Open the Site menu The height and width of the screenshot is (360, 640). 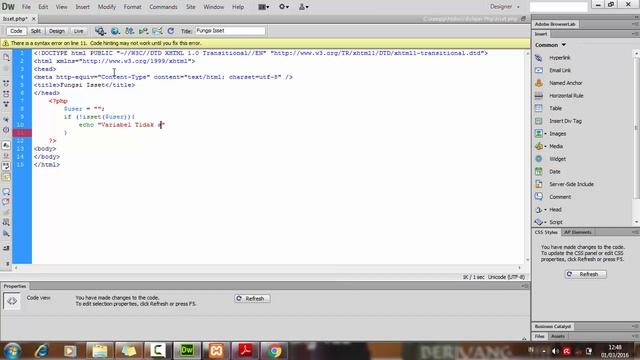pos(190,7)
